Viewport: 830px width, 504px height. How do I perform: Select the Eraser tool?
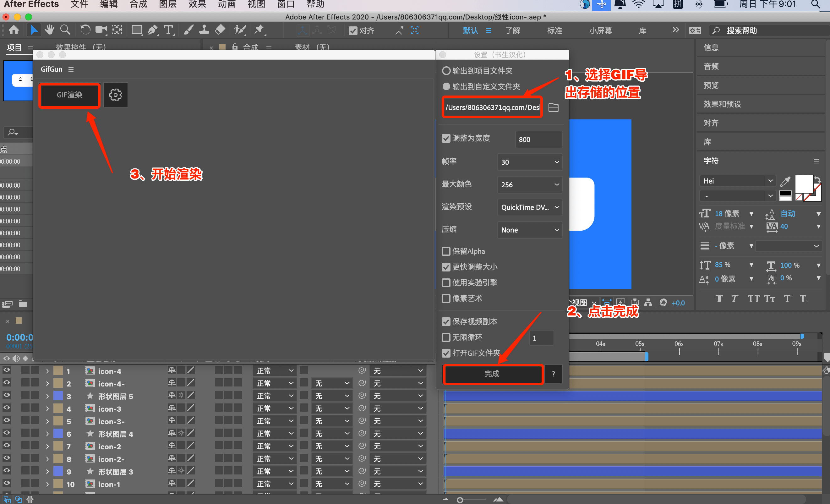coord(220,30)
